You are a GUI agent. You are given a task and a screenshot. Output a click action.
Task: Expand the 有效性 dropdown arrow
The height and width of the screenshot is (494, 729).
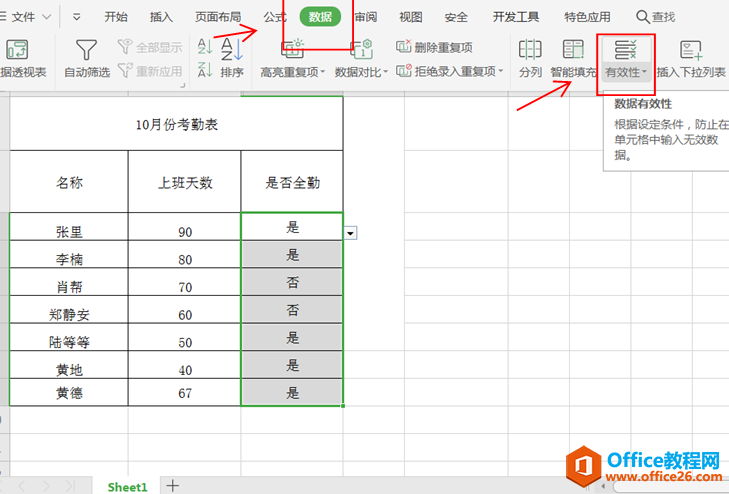pos(644,72)
